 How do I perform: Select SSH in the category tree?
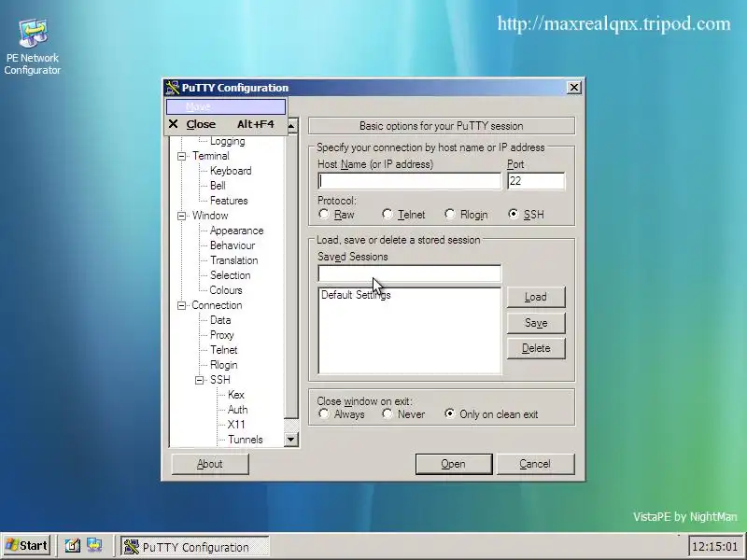[219, 380]
